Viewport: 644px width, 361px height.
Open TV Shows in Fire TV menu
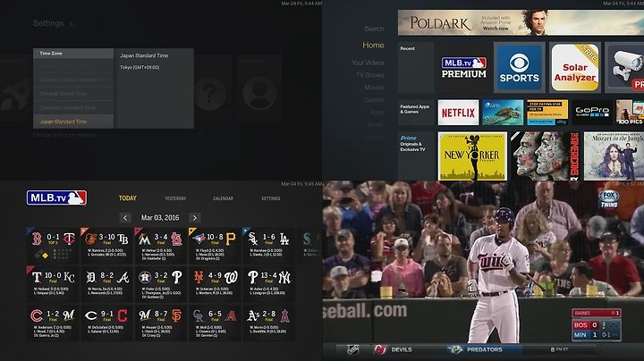click(x=370, y=75)
